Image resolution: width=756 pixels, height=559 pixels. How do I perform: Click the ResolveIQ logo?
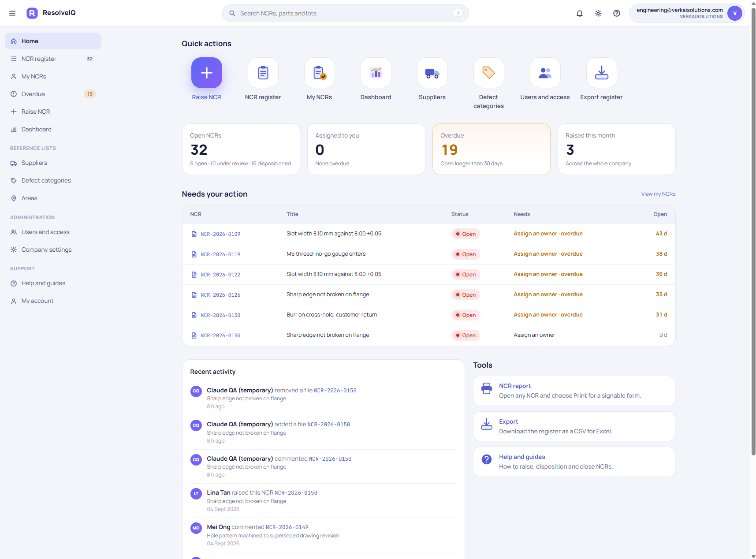[x=51, y=13]
